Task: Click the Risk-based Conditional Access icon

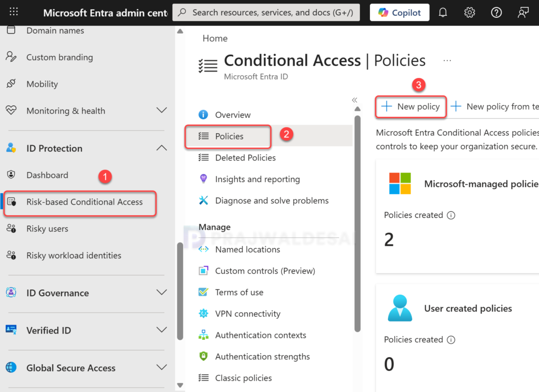Action: pyautogui.click(x=12, y=202)
